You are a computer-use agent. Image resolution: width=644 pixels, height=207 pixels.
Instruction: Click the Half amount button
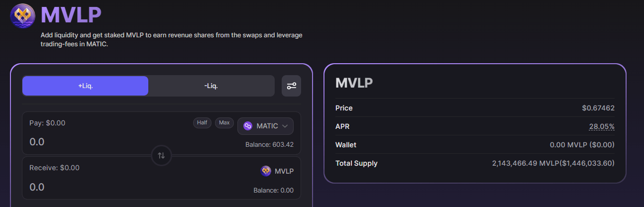[x=203, y=122]
